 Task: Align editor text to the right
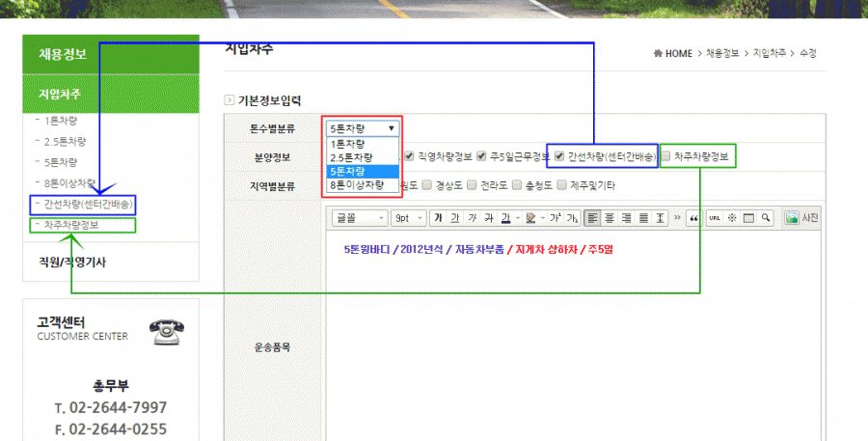point(626,218)
